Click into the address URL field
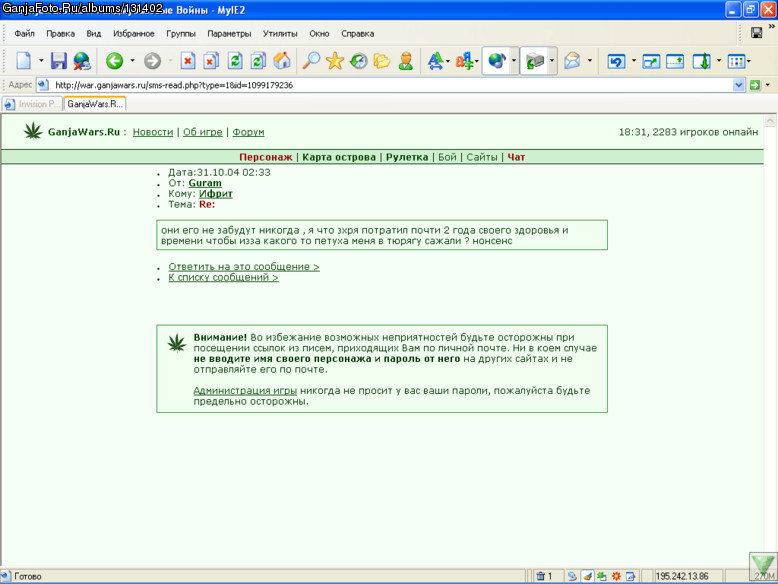The height and width of the screenshot is (584, 778). point(392,85)
